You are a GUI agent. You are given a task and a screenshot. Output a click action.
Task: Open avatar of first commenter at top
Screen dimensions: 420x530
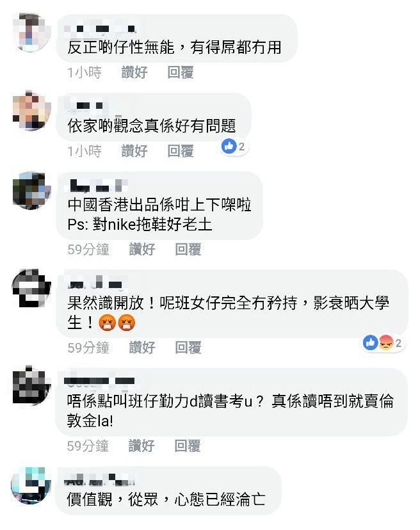point(31,33)
